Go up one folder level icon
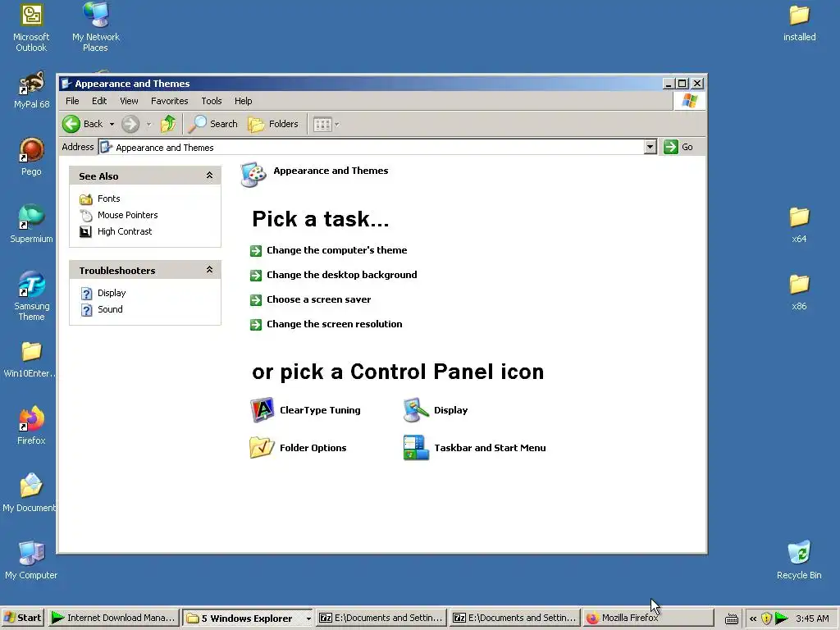The height and width of the screenshot is (630, 840). click(x=168, y=124)
